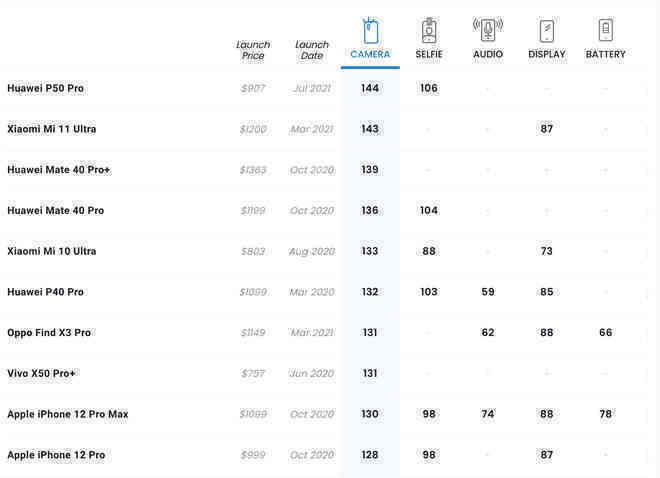Screen dimensions: 660x478
Task: Choose the Display screen icon
Action: coord(547,31)
